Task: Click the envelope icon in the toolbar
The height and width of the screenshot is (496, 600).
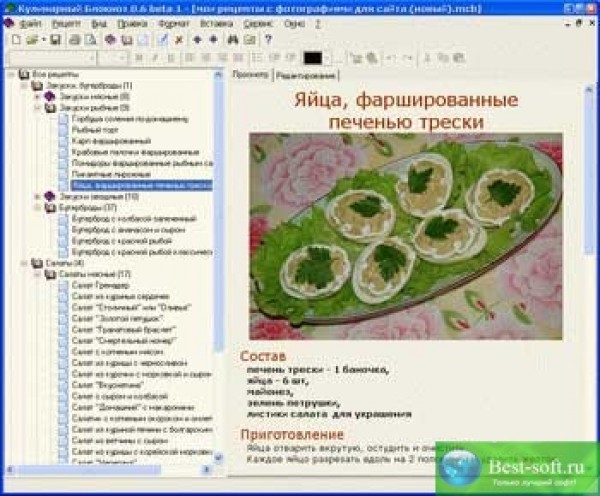Action: 250,39
